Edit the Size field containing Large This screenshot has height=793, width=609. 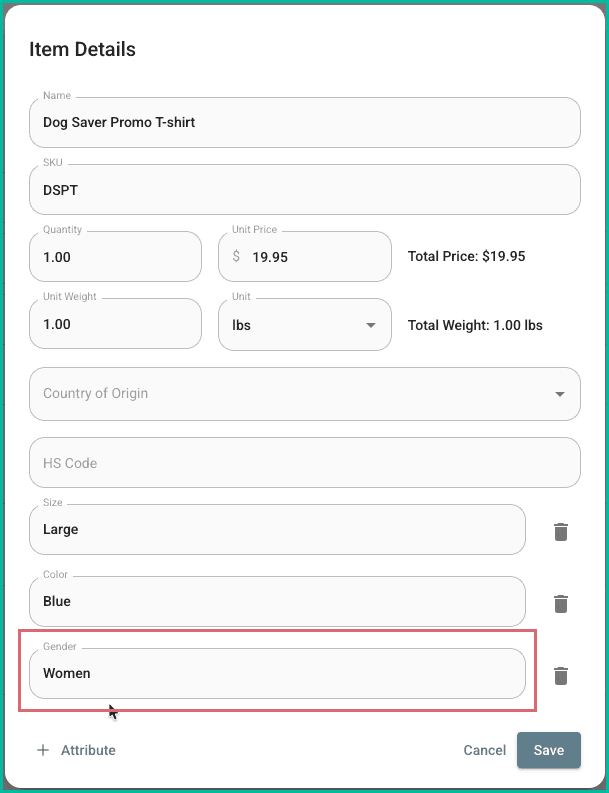277,530
